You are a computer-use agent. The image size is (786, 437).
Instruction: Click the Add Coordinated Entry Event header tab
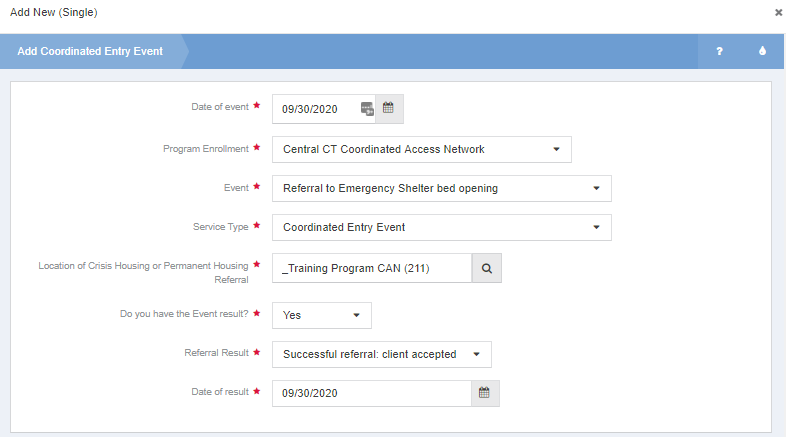coord(90,51)
